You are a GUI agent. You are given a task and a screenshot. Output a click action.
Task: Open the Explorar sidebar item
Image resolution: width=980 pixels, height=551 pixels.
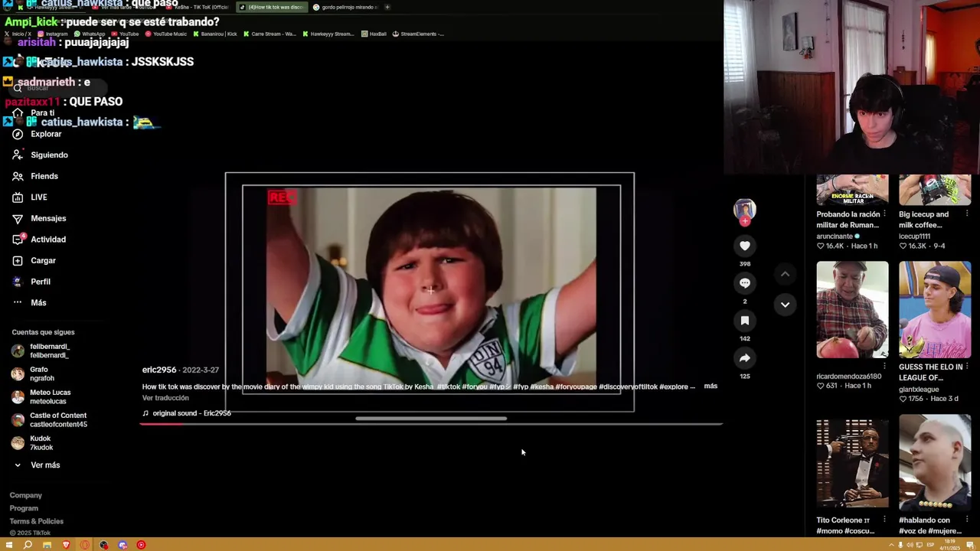click(37, 134)
